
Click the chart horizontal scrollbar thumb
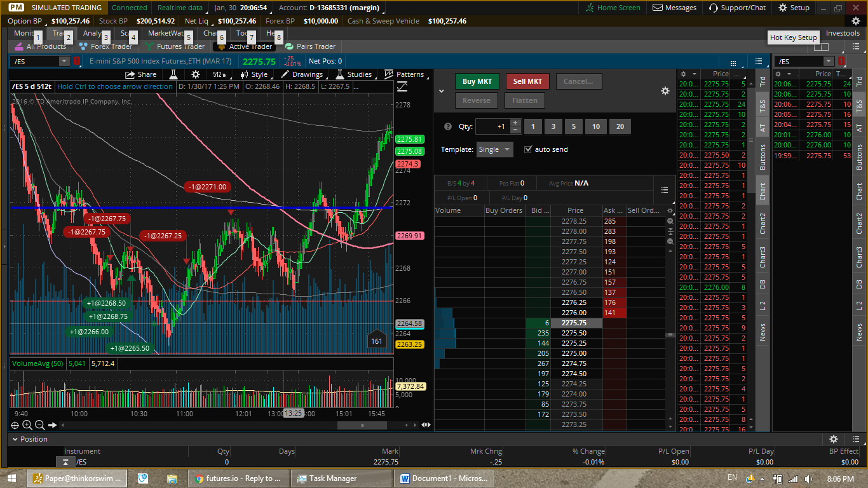(x=362, y=425)
